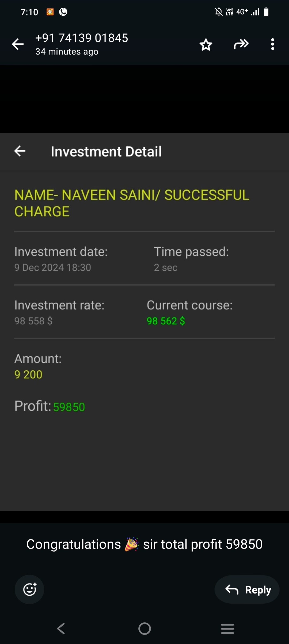This screenshot has width=289, height=644.
Task: Open recent apps via navigation bar
Action: (x=227, y=628)
